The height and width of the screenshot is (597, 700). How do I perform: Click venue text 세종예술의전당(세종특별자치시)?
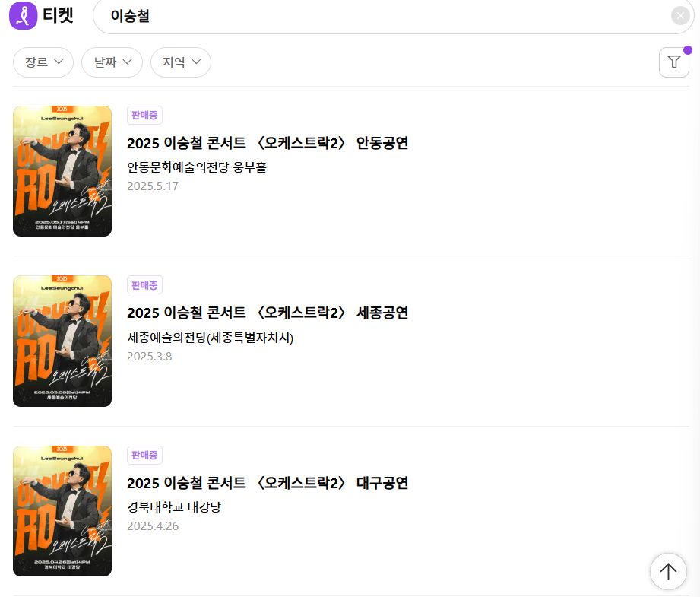pos(211,338)
